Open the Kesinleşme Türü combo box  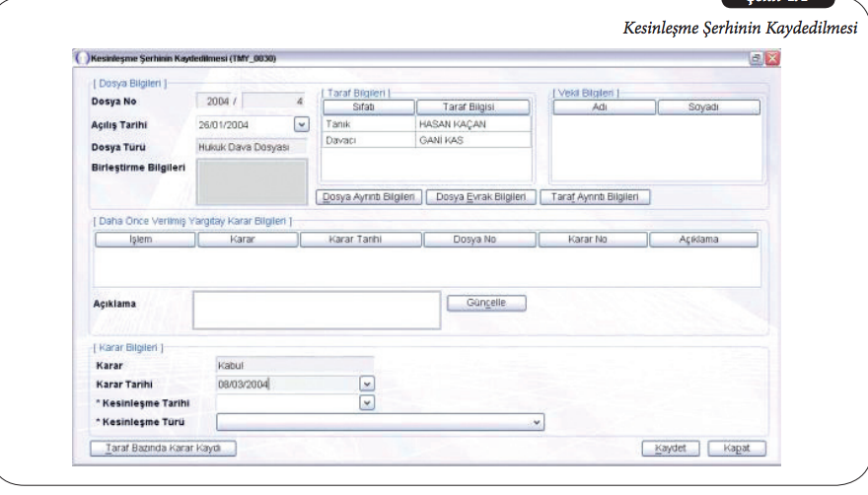coord(538,422)
